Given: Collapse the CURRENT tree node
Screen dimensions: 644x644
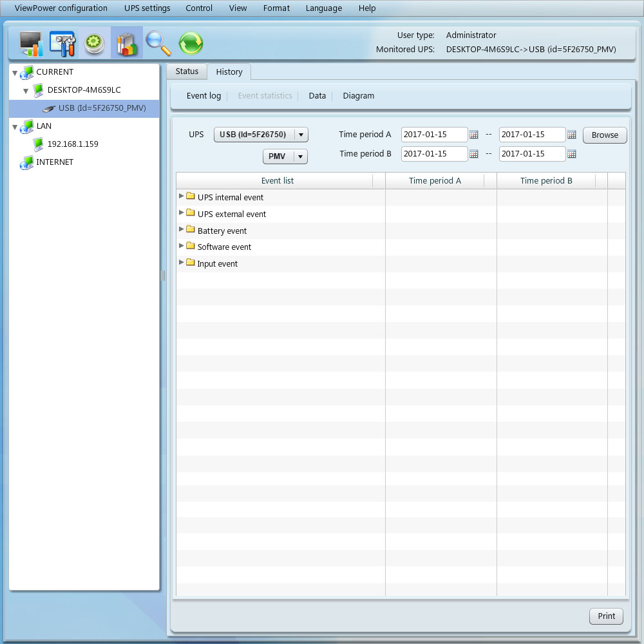Looking at the screenshot, I should (15, 73).
